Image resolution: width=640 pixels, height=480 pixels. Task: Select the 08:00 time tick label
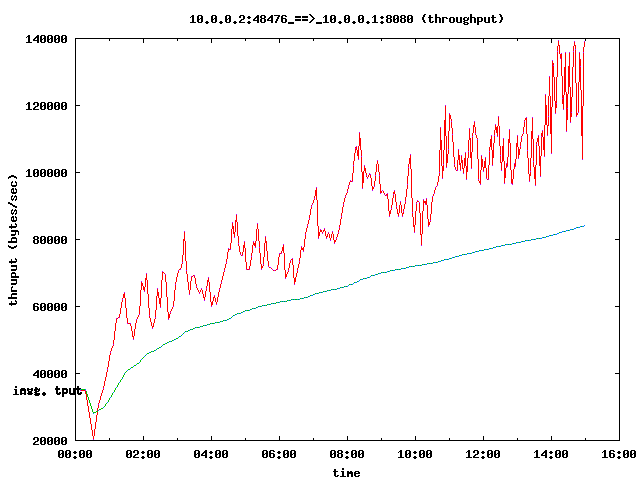[347, 455]
